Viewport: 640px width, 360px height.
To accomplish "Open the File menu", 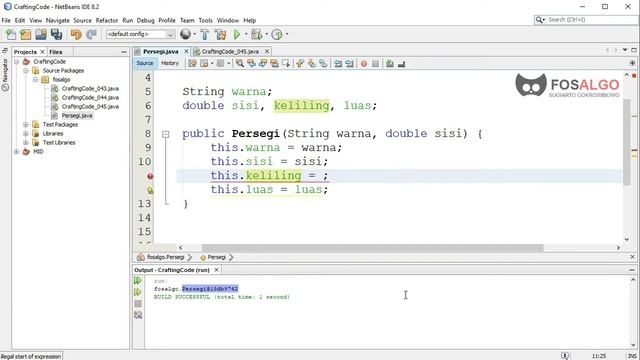I will tap(6, 20).
